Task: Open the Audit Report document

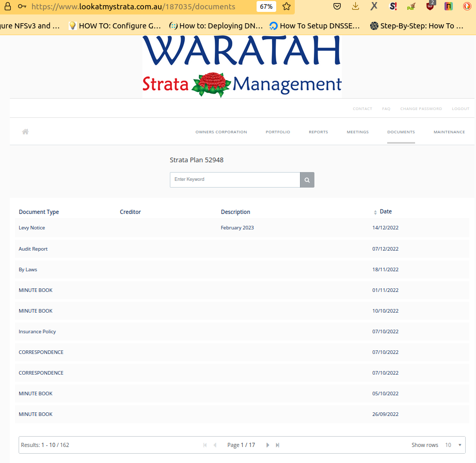Action: tap(33, 249)
